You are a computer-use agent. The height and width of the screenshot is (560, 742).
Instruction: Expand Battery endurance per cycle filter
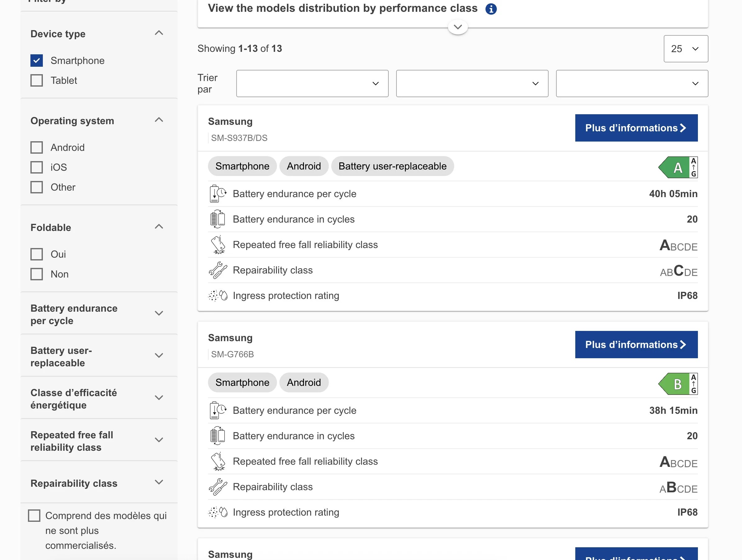[x=159, y=314]
